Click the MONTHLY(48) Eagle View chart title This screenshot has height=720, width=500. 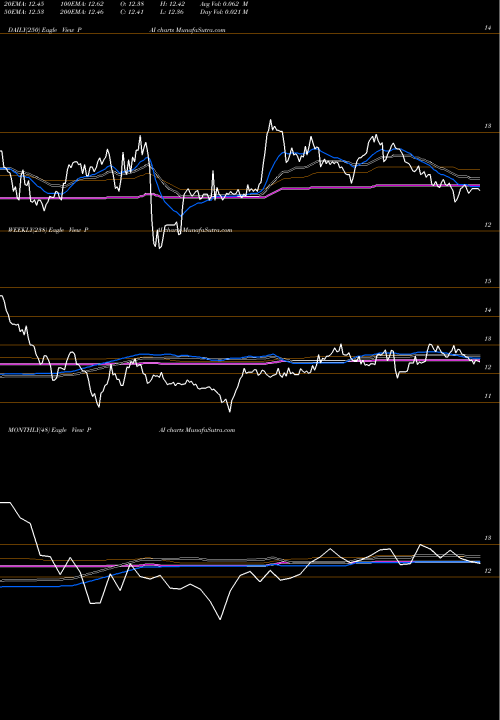[x=50, y=430]
